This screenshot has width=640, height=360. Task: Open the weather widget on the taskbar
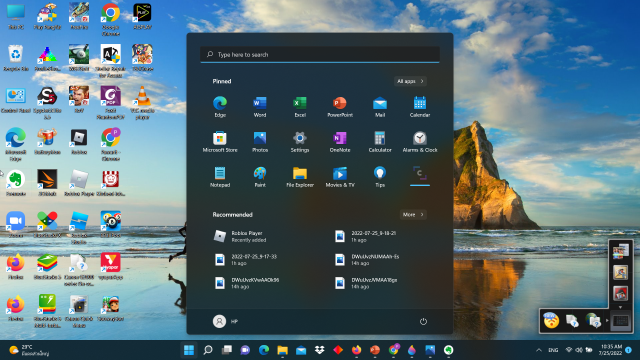pyautogui.click(x=29, y=350)
